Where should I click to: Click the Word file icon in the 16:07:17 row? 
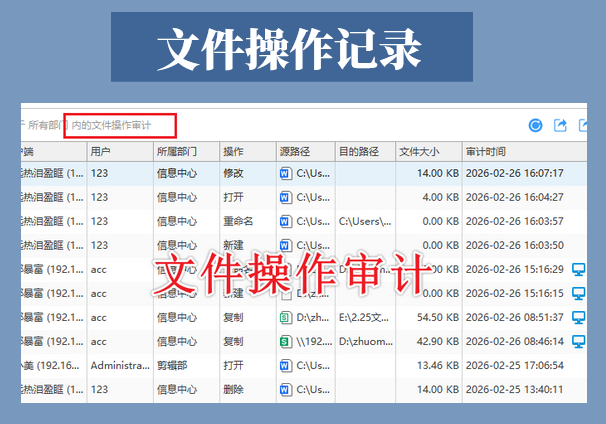285,173
